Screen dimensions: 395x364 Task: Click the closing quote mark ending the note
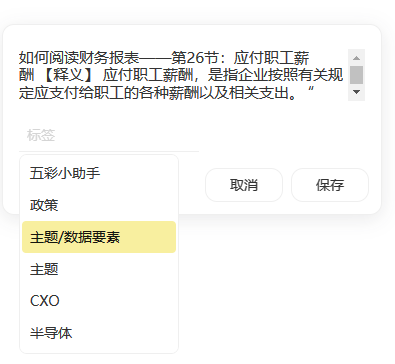[311, 90]
